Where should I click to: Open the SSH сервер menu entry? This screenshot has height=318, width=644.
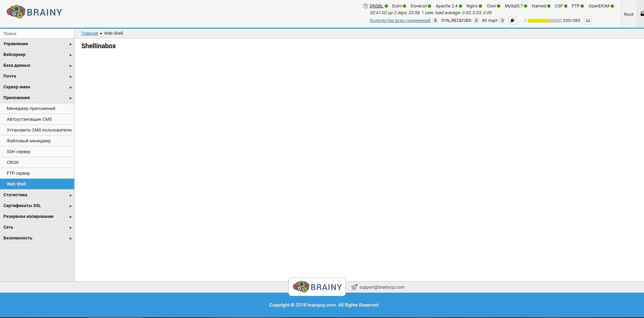click(19, 152)
